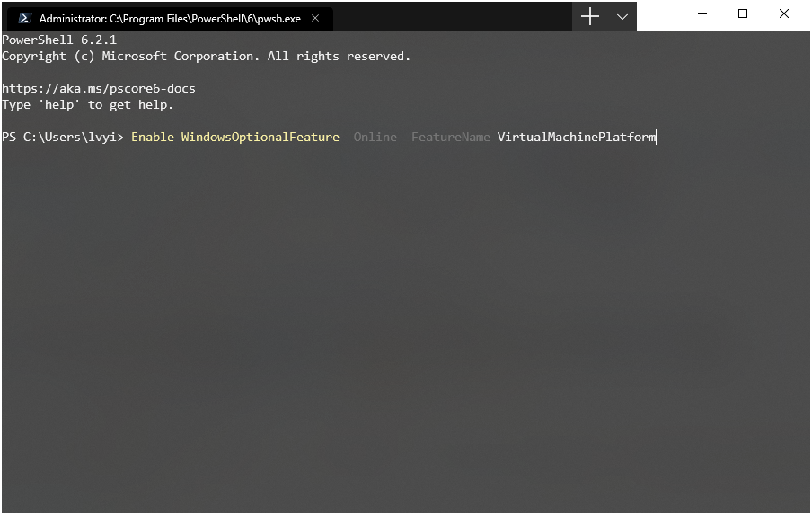Click the -FeatureName parameter text
The height and width of the screenshot is (515, 812).
pos(447,137)
